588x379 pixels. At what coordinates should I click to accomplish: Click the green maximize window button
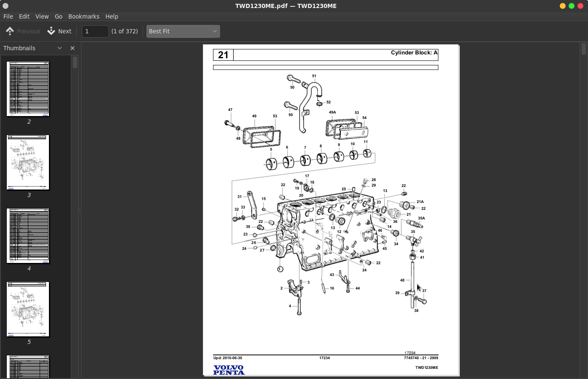(572, 6)
